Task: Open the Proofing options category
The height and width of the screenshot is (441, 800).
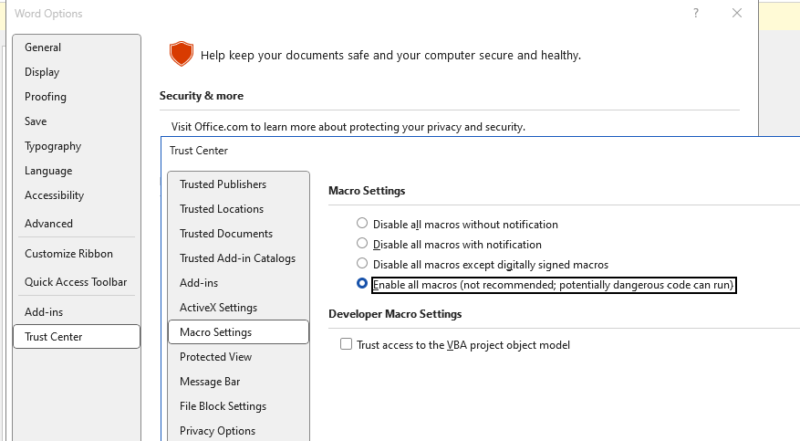Action: tap(46, 97)
